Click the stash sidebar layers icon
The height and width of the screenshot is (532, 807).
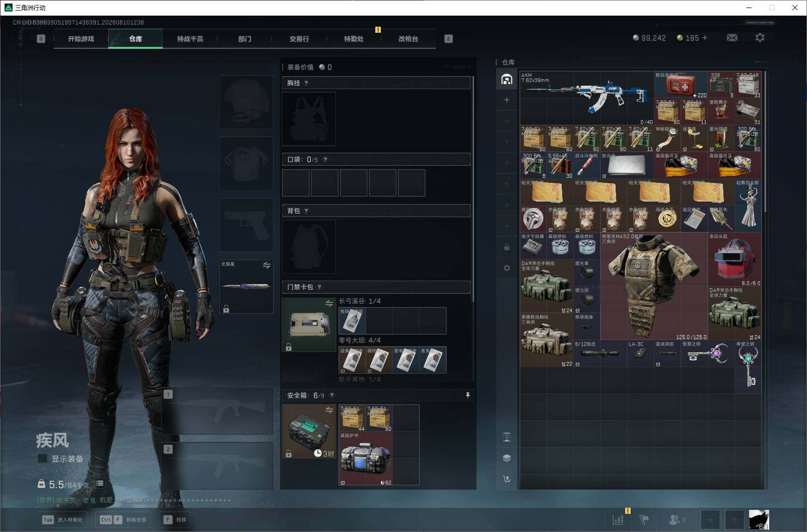[x=507, y=458]
